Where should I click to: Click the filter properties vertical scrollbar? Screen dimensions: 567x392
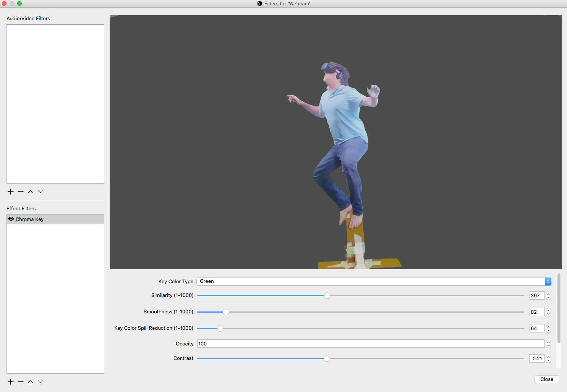click(559, 308)
